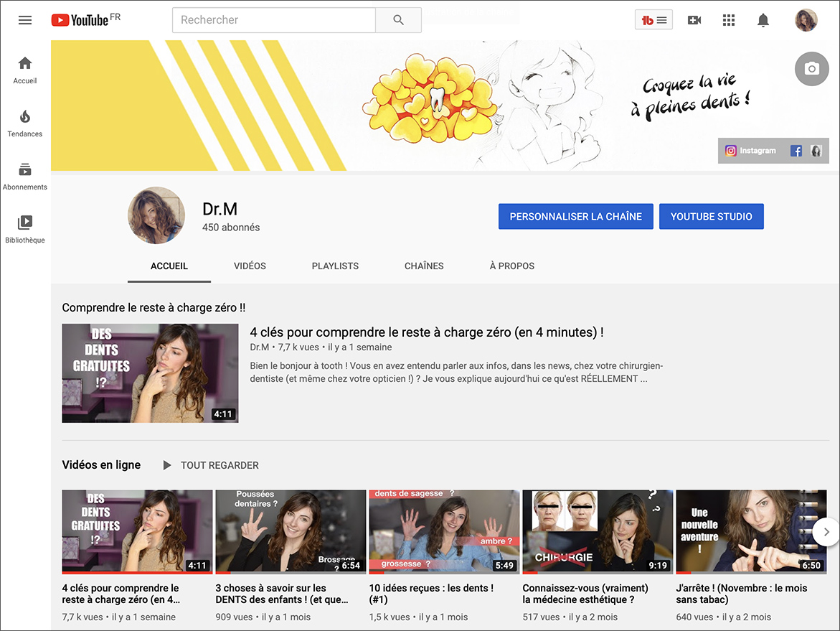Open YOUTUBE STUDIO
Viewport: 840px width, 631px height.
(711, 216)
